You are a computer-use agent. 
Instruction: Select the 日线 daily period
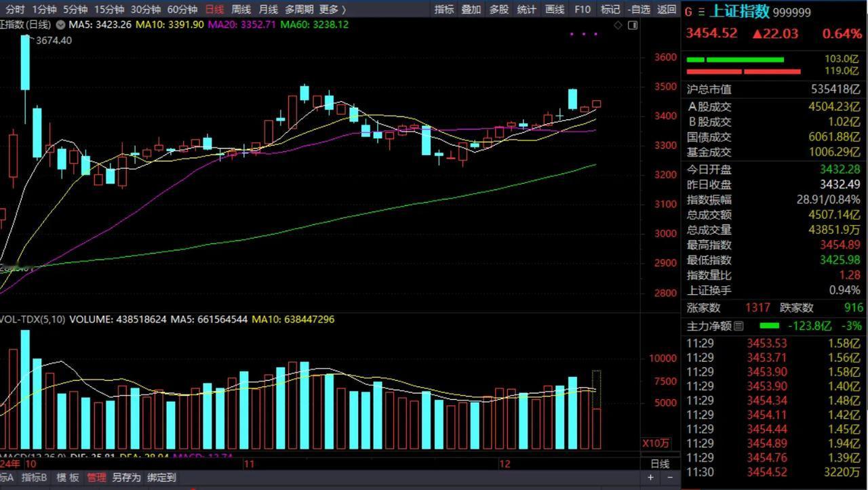point(214,9)
